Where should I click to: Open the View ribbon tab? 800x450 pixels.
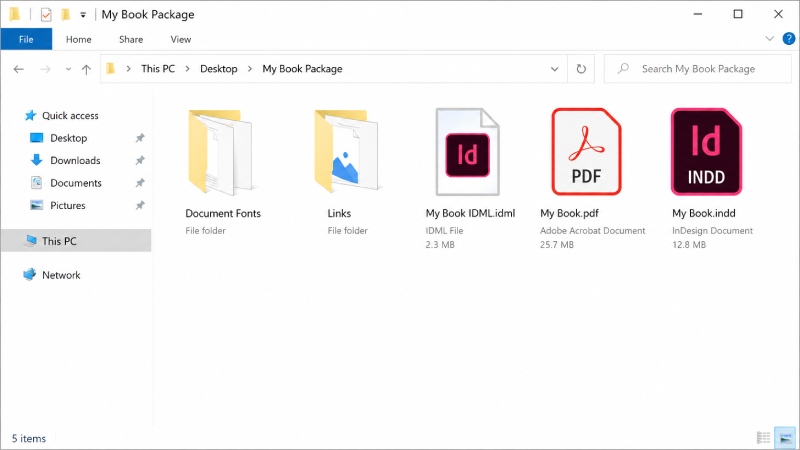click(181, 39)
